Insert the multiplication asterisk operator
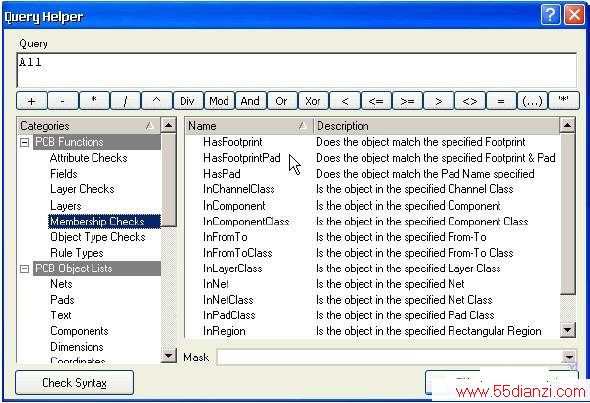Image resolution: width=590 pixels, height=403 pixels. 94,101
